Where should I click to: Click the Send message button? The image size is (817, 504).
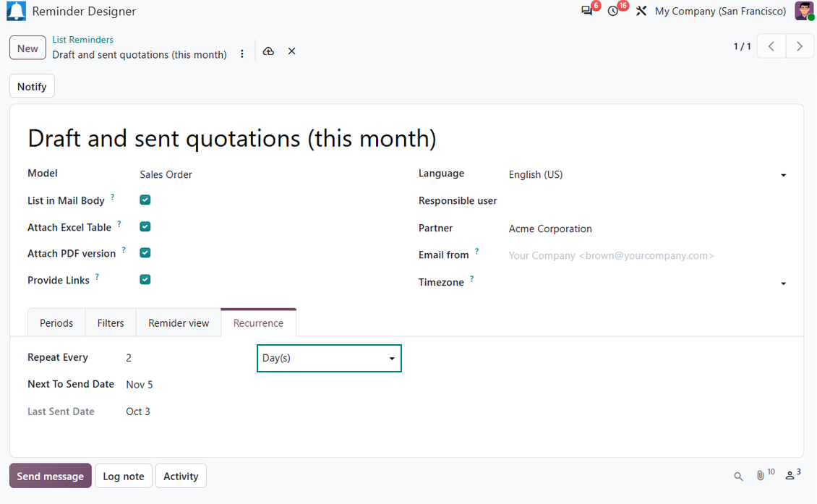pos(51,476)
